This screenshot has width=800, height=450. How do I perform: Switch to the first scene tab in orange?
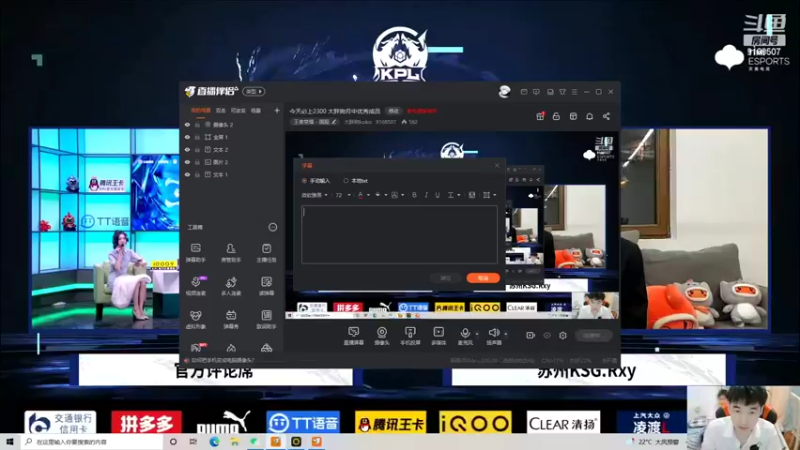[201, 110]
